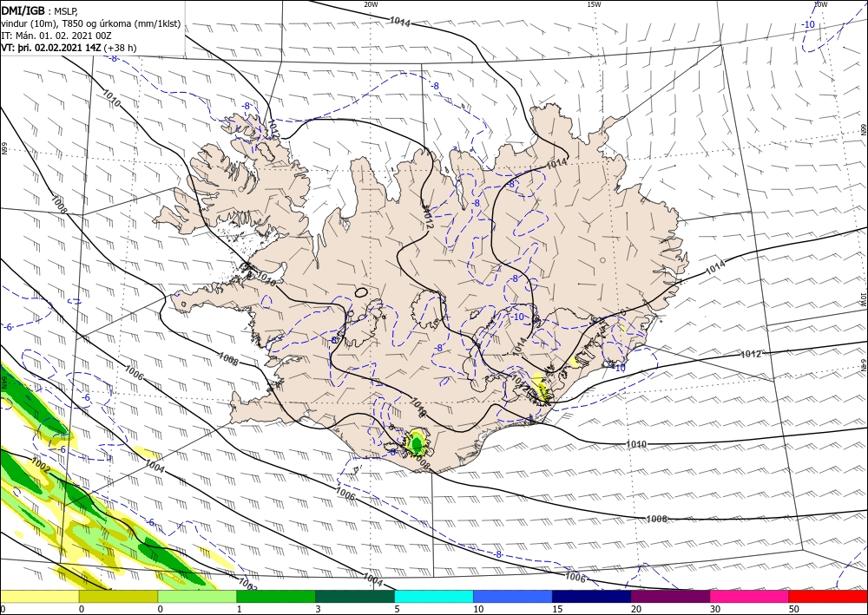Click the magenta 30 mm legend swatch
The height and width of the screenshot is (615, 868).
coord(750,597)
